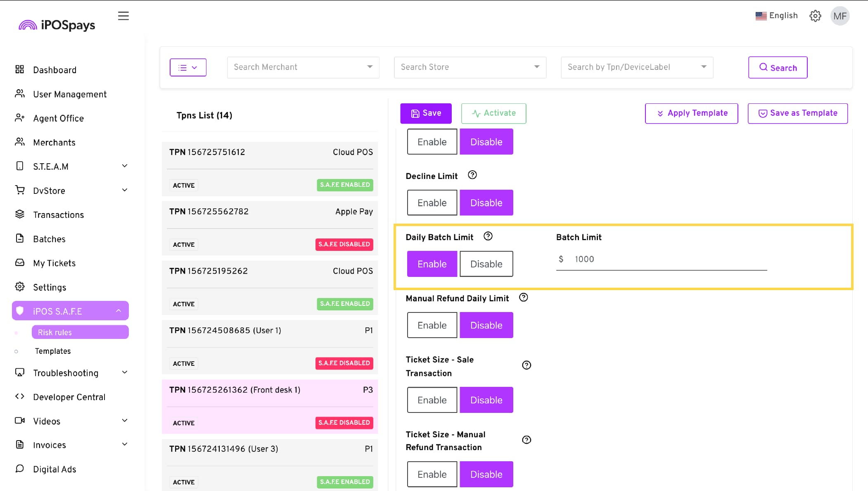The image size is (868, 491).
Task: Click the Decline Limit help icon
Action: [472, 175]
